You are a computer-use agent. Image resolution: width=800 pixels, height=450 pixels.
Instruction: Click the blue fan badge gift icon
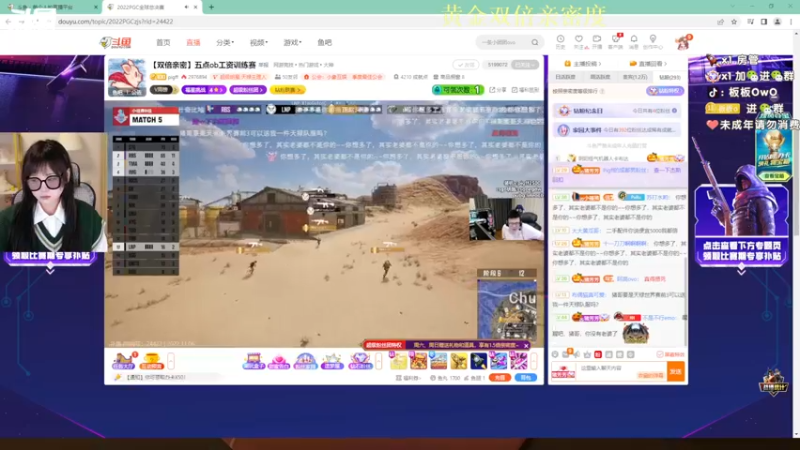(305, 361)
